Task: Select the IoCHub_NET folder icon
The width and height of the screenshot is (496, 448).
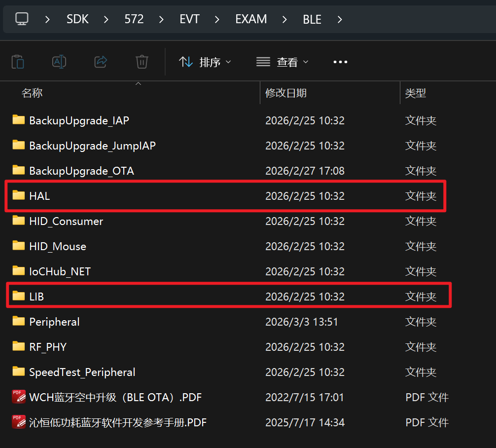Action: pyautogui.click(x=19, y=271)
